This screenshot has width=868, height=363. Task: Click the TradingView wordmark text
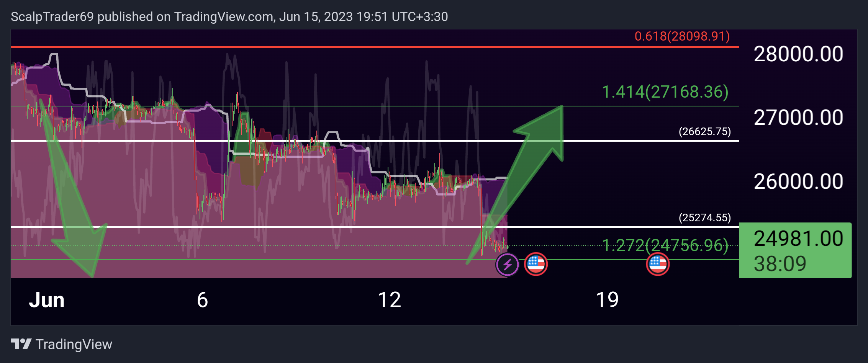pyautogui.click(x=74, y=345)
